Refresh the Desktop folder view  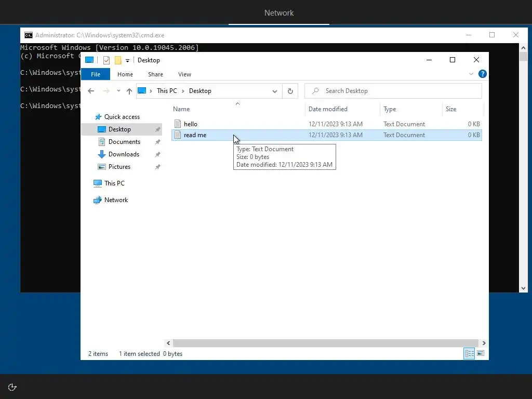(x=290, y=91)
